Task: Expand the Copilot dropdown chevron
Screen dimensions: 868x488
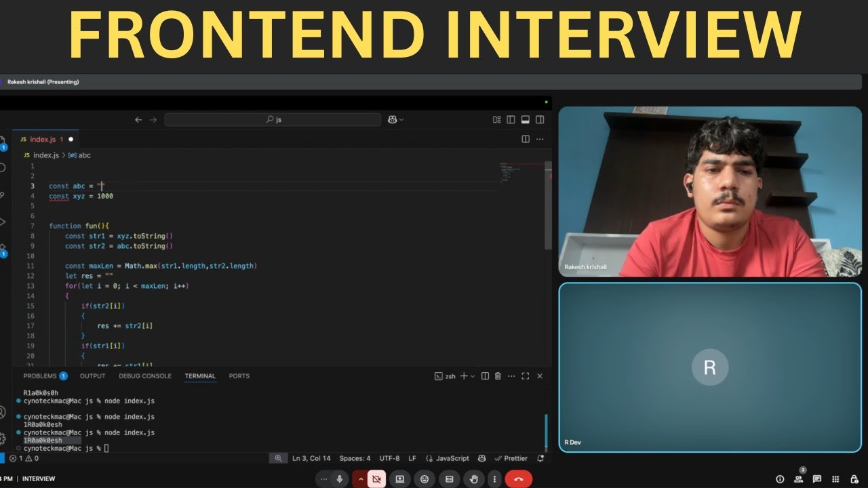Action: click(x=401, y=120)
